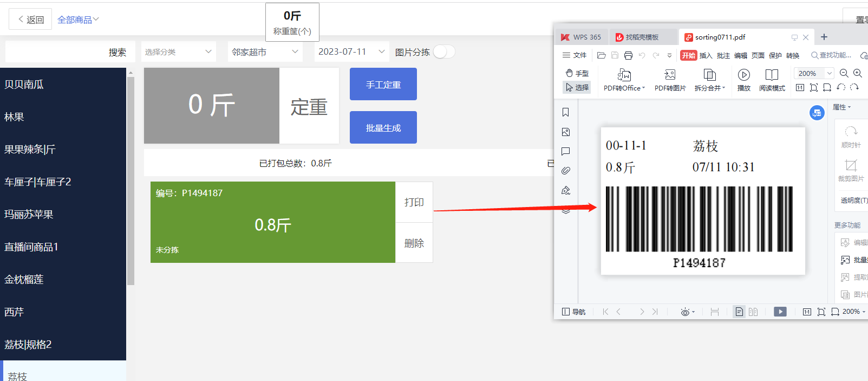Click the zoom in magnifier icon
Screen dimensions: 868x381
858,73
